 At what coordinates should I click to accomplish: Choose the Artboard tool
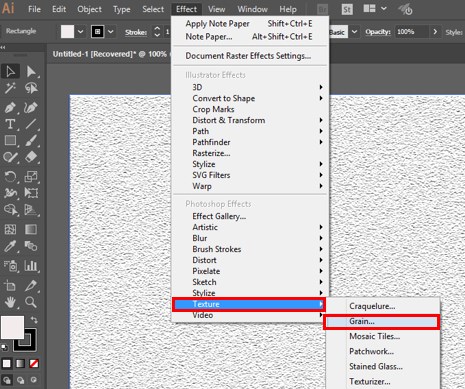[10, 286]
